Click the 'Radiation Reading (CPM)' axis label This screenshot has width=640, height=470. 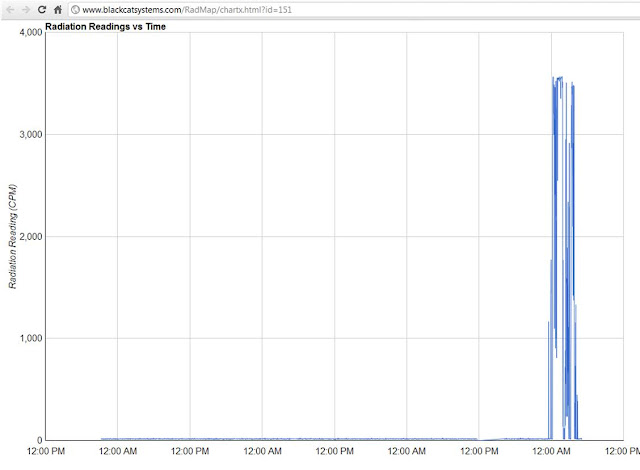[x=13, y=237]
